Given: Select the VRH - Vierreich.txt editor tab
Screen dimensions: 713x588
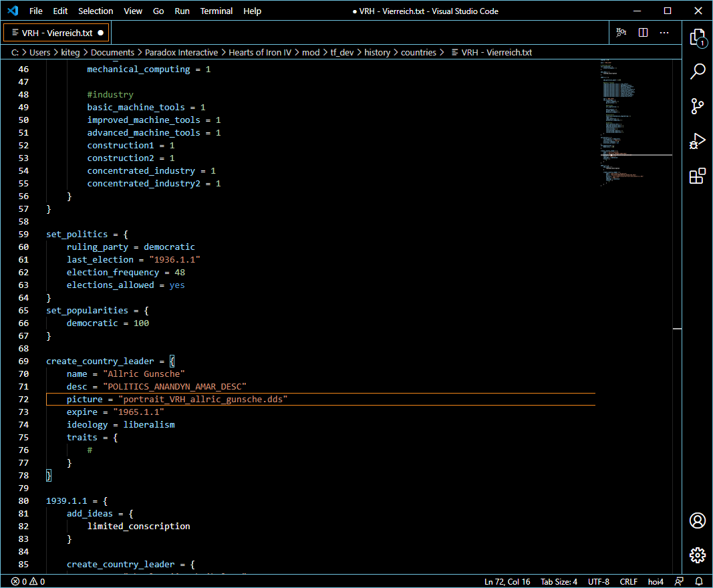Looking at the screenshot, I should pyautogui.click(x=56, y=33).
